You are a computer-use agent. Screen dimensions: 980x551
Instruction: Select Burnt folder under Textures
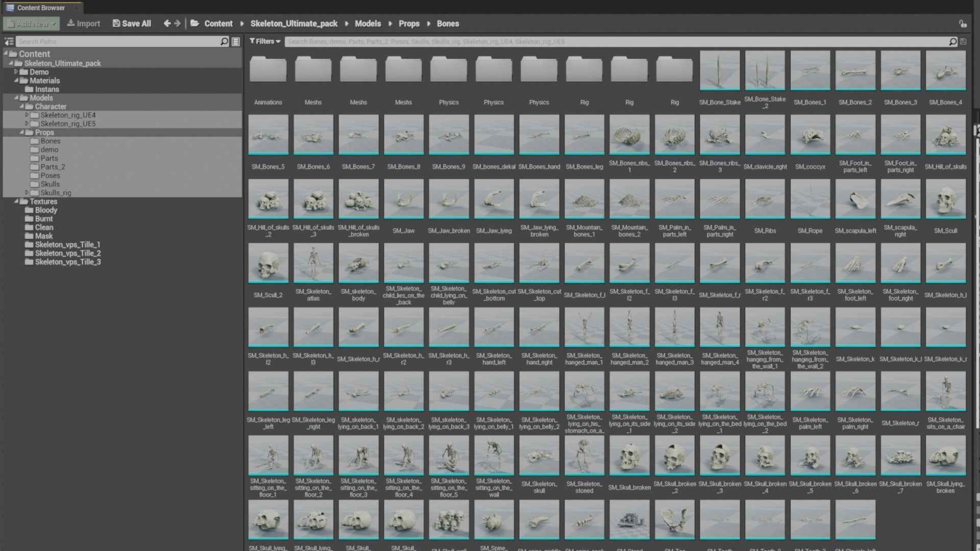tap(44, 219)
